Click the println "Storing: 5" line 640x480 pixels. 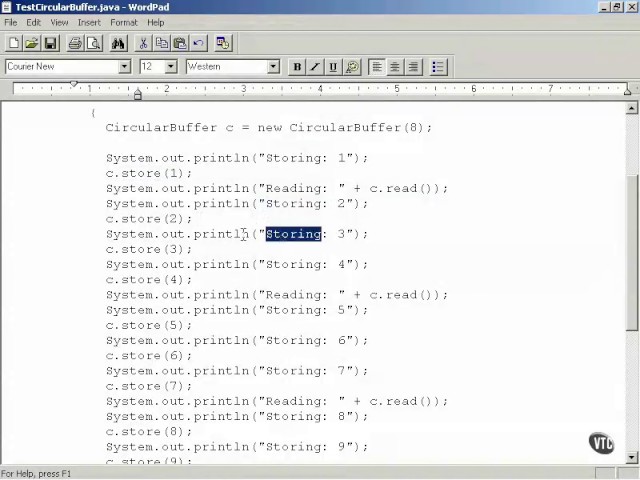point(237,310)
